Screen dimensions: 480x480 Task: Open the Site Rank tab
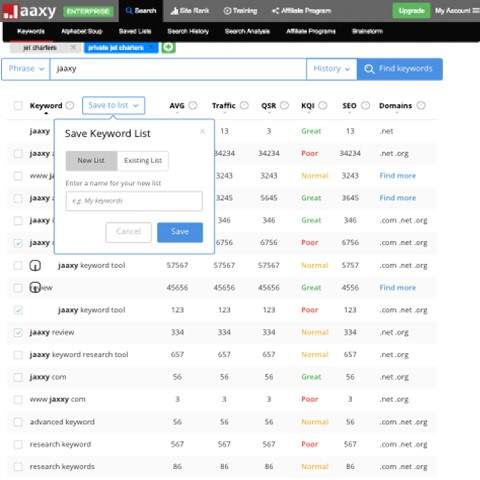tap(190, 11)
